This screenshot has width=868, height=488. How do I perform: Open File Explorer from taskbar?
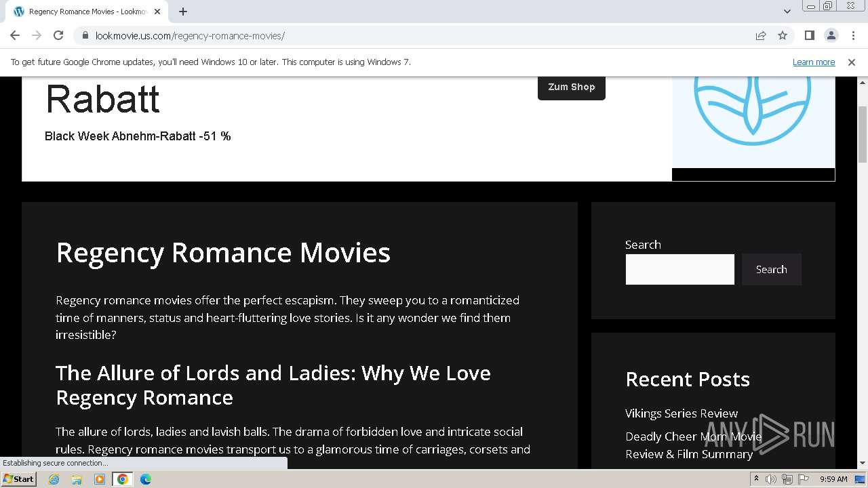point(77,479)
